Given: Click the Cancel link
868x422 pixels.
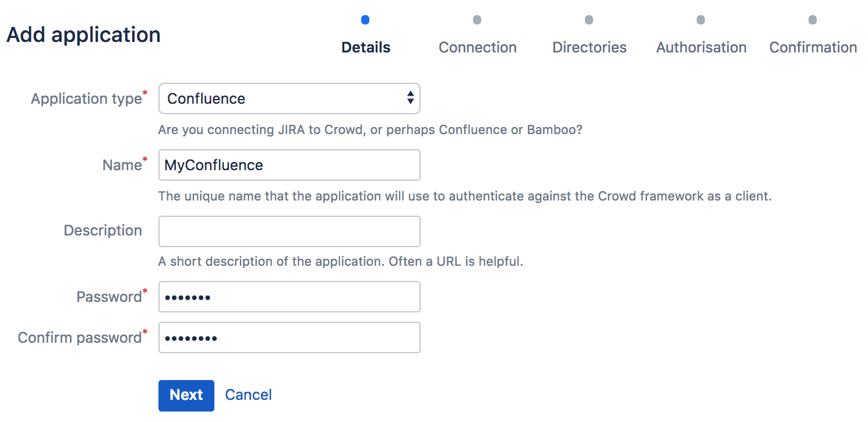Looking at the screenshot, I should click(248, 395).
